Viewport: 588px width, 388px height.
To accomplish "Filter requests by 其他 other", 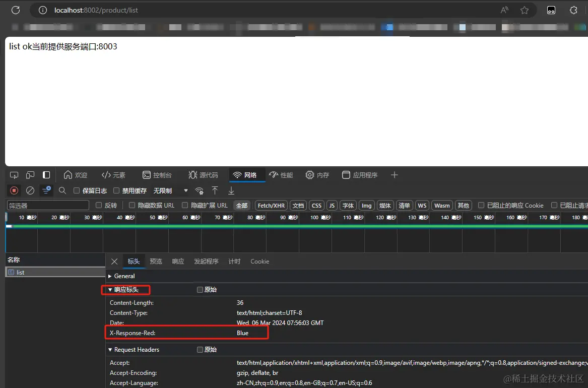I will coord(463,206).
